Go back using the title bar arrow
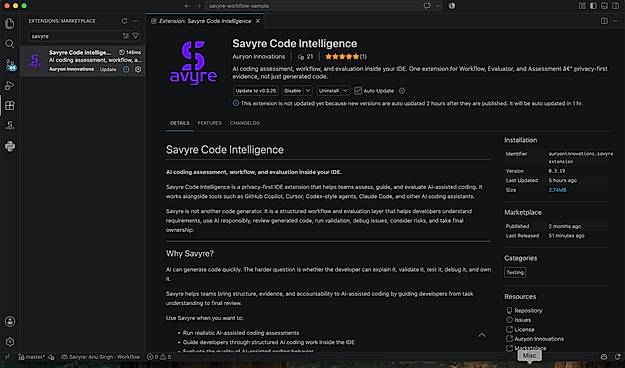The width and height of the screenshot is (625, 368). click(187, 6)
